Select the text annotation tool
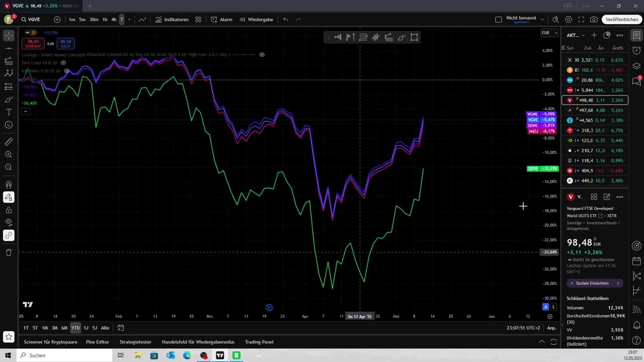 pos(9,112)
